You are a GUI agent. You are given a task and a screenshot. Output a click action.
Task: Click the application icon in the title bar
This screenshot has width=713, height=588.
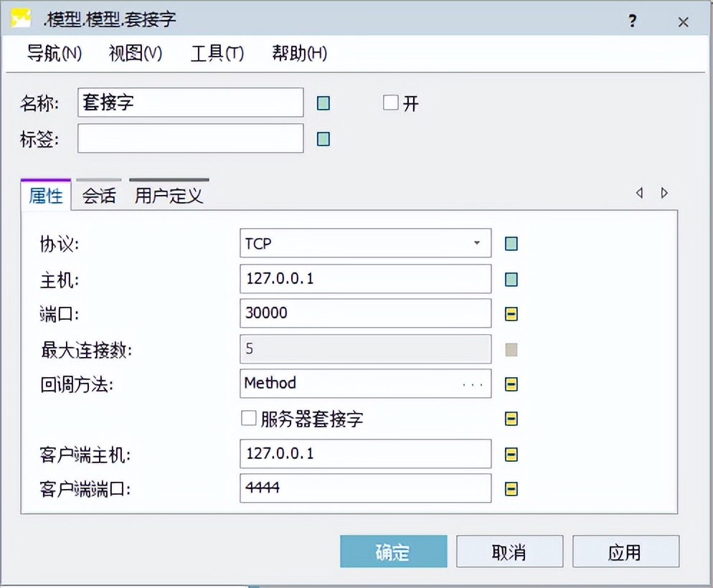pyautogui.click(x=20, y=21)
